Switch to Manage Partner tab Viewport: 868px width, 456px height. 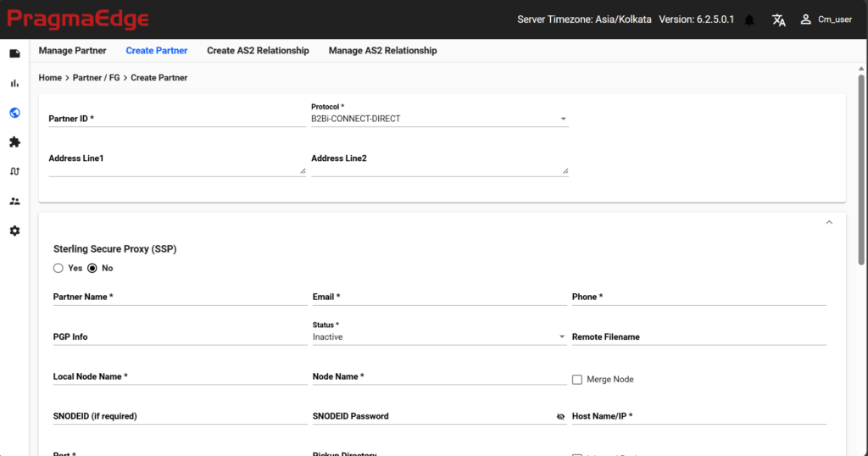73,50
